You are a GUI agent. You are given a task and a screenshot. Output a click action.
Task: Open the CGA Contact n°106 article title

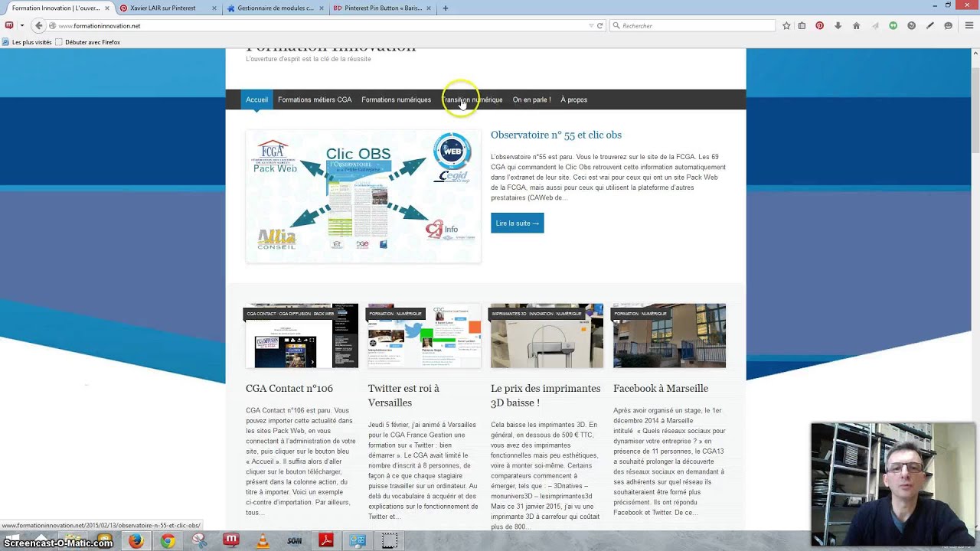tap(289, 388)
